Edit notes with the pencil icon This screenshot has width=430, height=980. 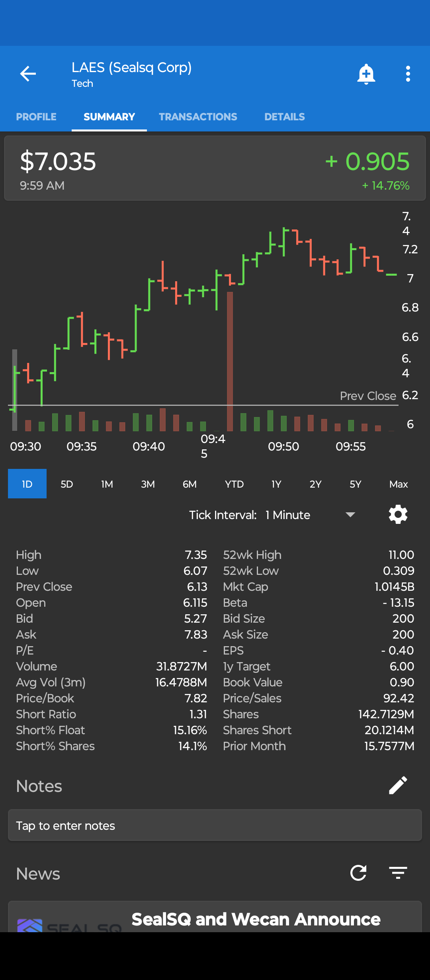[x=398, y=786]
